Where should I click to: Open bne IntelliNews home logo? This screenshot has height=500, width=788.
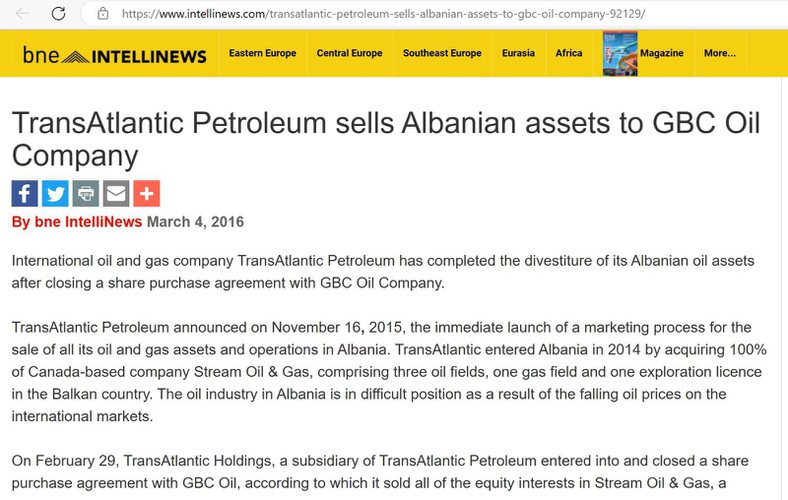click(115, 55)
